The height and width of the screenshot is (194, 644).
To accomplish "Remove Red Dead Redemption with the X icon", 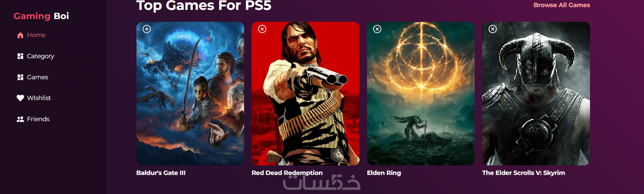I will pos(262,29).
